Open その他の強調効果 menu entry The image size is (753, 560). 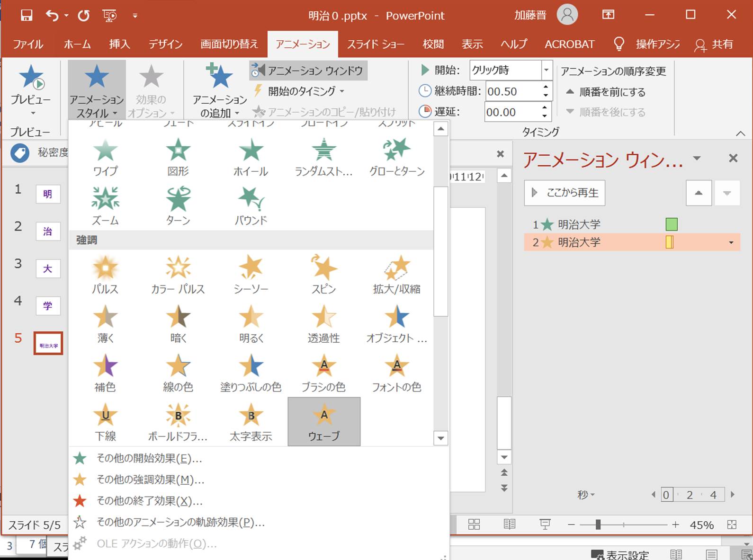pos(150,480)
